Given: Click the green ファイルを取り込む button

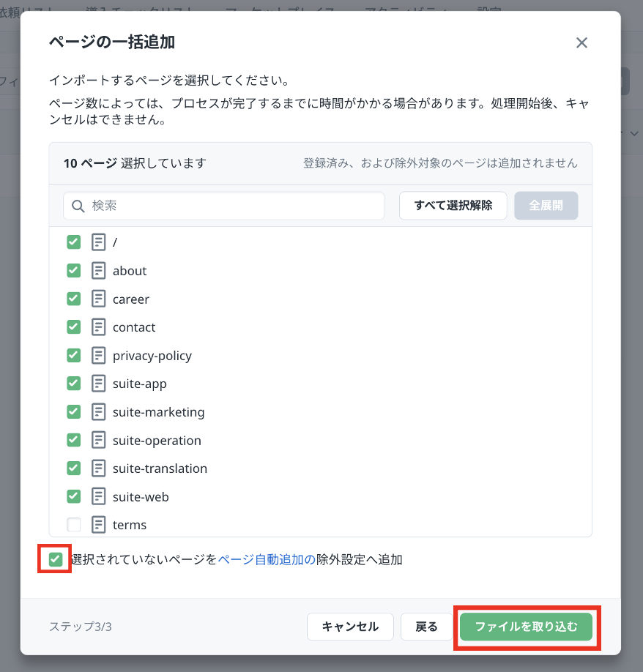Looking at the screenshot, I should tap(526, 627).
